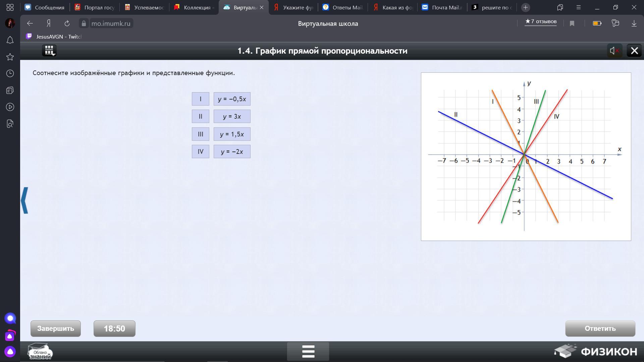This screenshot has height=362, width=644.
Task: Select the y = −0,5x function tile
Action: 232,99
